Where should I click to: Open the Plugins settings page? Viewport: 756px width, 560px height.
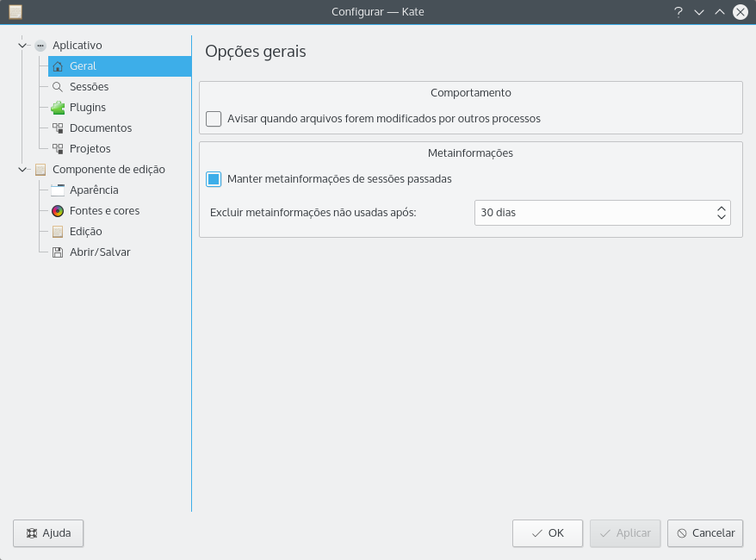[87, 108]
